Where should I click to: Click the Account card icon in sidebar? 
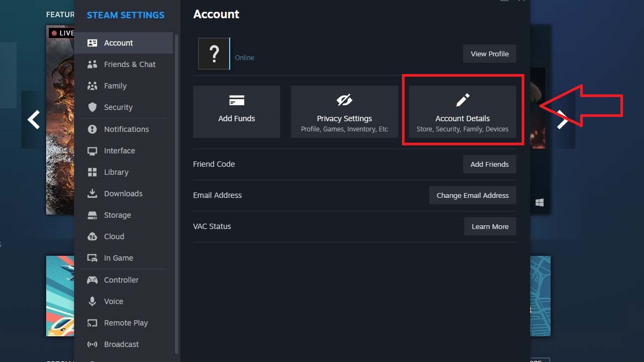(92, 43)
